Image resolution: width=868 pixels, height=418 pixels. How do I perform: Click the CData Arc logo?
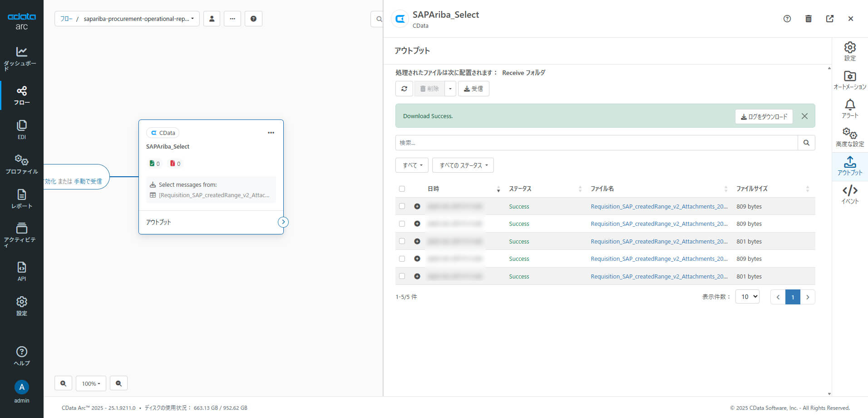tap(21, 21)
